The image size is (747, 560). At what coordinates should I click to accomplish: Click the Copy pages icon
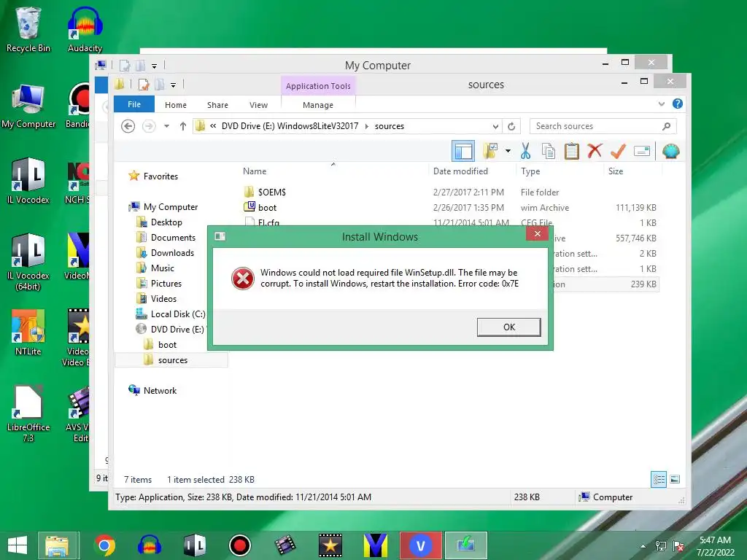pyautogui.click(x=549, y=151)
